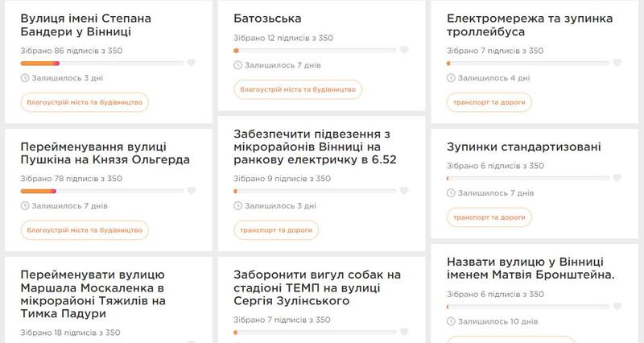Click heart on Матвія Бронштейна petition
The width and height of the screenshot is (644, 343).
pos(617,308)
